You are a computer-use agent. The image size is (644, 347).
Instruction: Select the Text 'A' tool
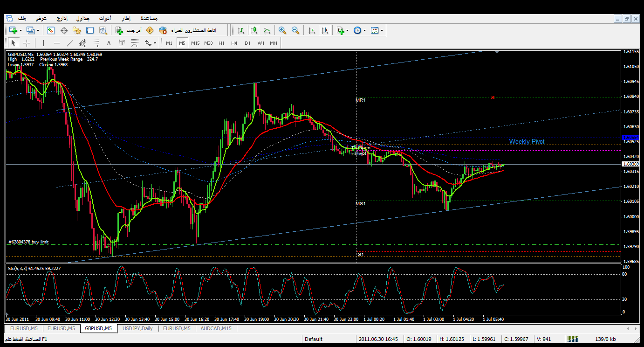109,43
